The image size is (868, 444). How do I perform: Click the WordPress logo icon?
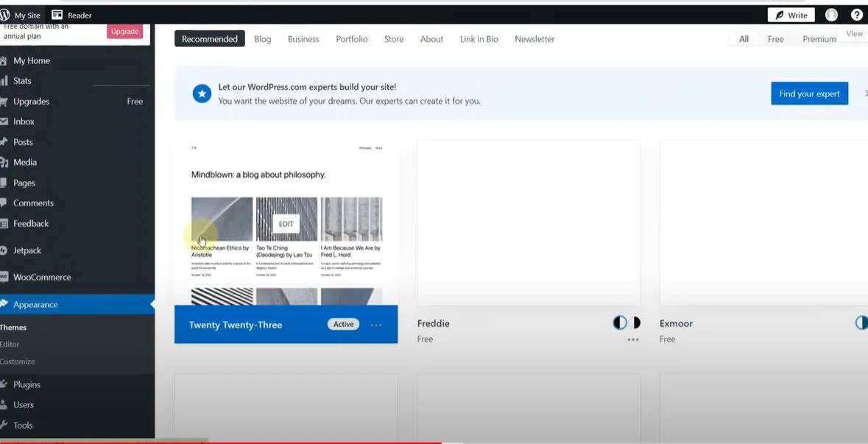click(5, 15)
